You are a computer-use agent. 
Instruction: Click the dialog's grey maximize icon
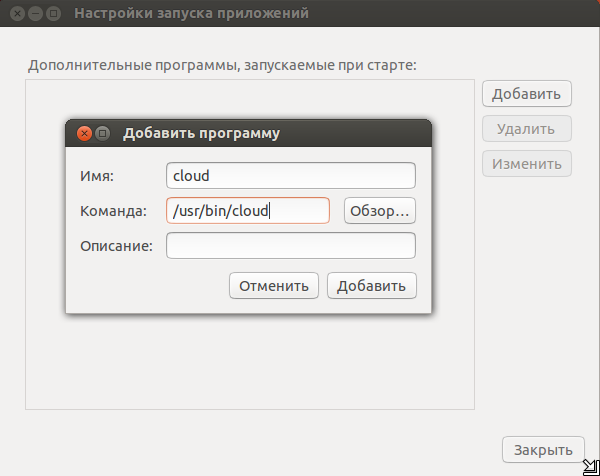click(103, 133)
